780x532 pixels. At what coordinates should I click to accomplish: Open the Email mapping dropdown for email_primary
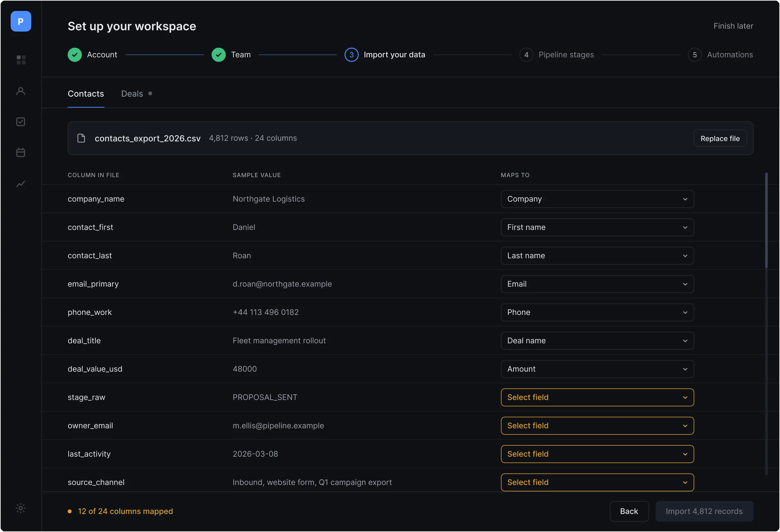tap(598, 284)
